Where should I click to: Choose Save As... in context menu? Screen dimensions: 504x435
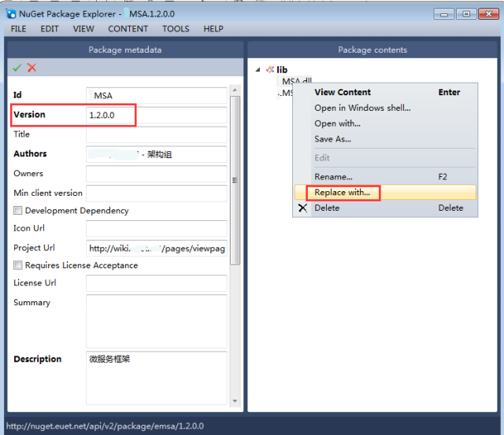click(x=385, y=139)
